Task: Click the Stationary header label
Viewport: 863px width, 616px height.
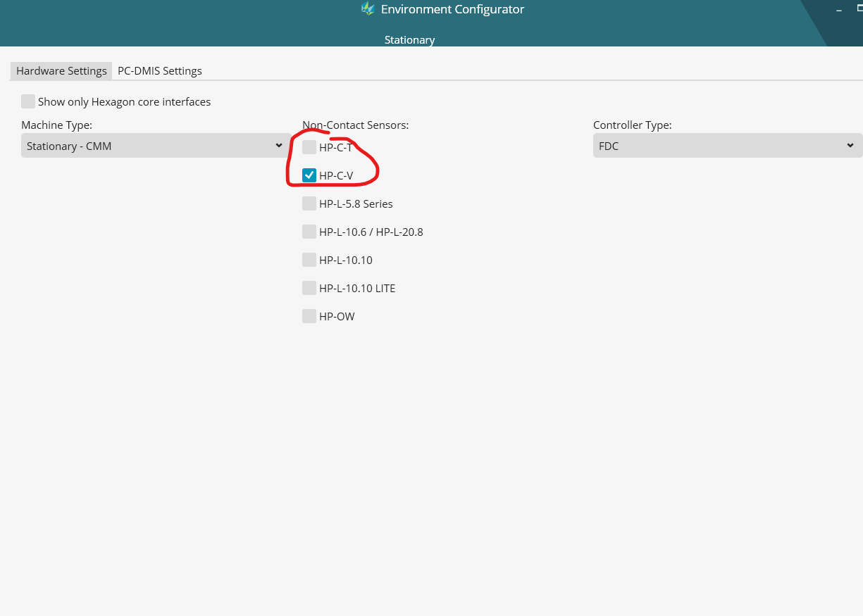Action: (x=409, y=40)
